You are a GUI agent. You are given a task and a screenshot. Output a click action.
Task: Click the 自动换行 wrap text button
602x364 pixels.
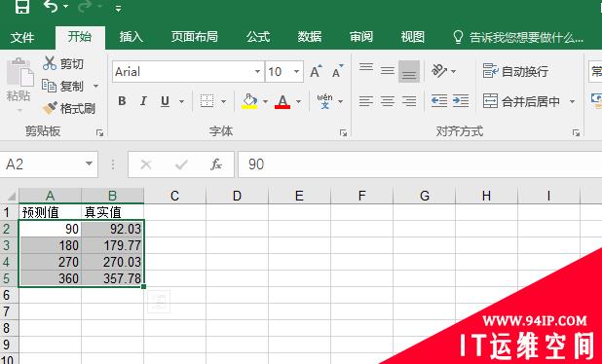515,71
